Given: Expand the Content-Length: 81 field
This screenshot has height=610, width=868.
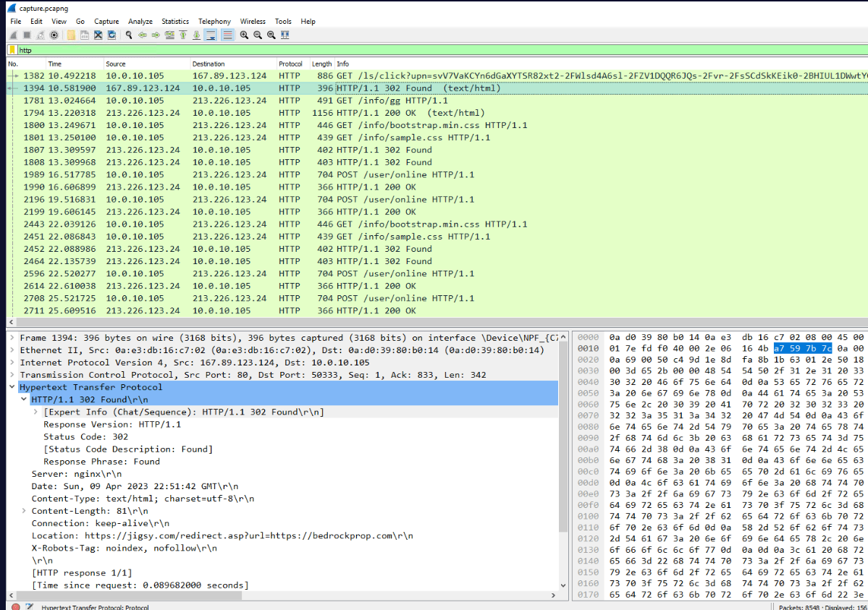Looking at the screenshot, I should coord(24,511).
